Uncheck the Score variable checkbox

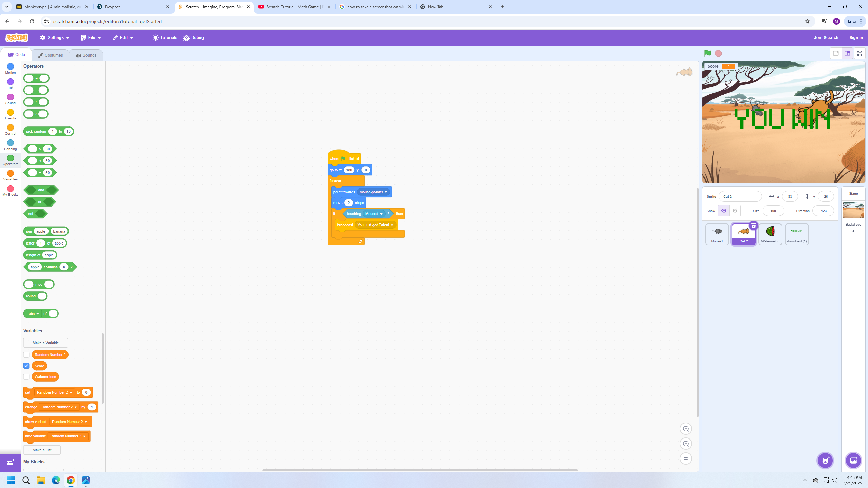[x=26, y=366]
